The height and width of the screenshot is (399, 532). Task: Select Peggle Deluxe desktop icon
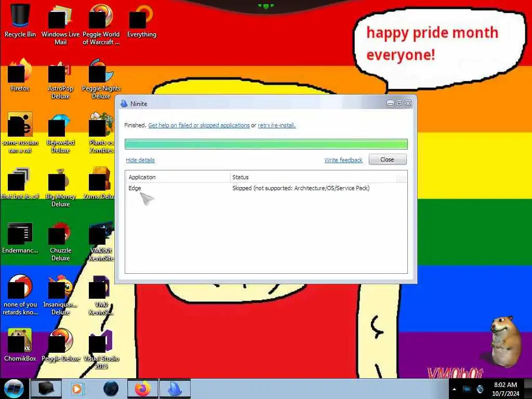tap(60, 345)
